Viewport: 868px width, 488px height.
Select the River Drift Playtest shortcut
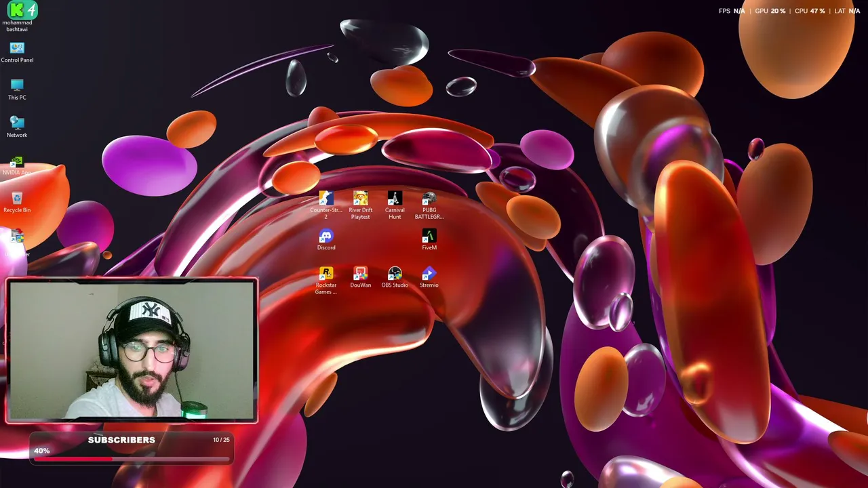(361, 205)
